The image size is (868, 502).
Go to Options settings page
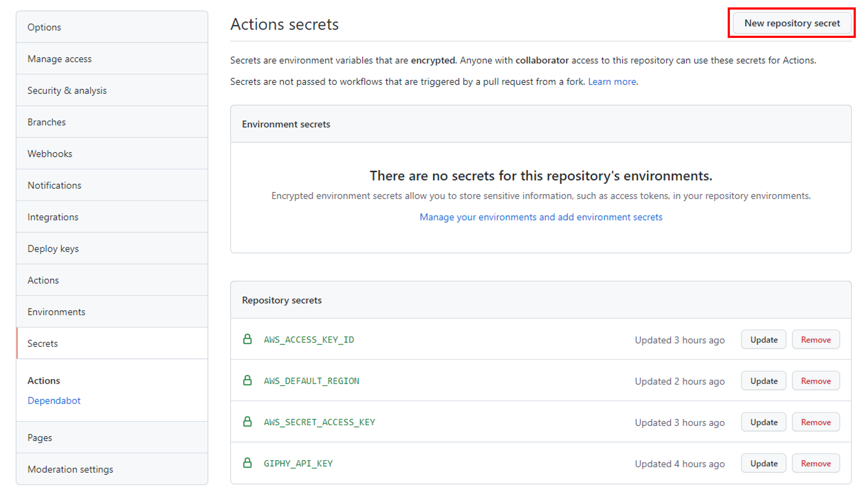pyautogui.click(x=44, y=27)
